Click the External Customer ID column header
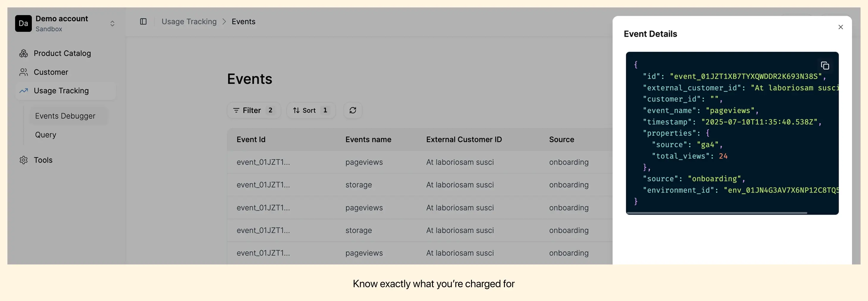 coord(464,139)
